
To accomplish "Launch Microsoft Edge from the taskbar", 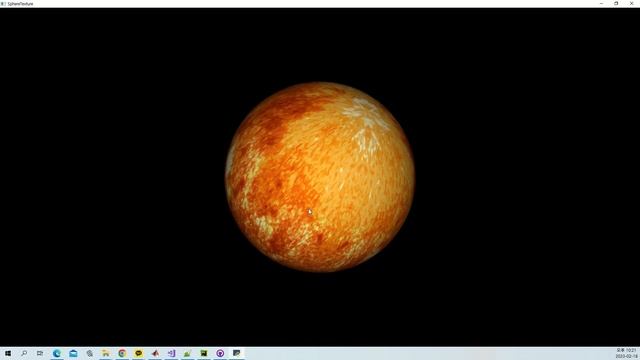I will click(x=57, y=353).
